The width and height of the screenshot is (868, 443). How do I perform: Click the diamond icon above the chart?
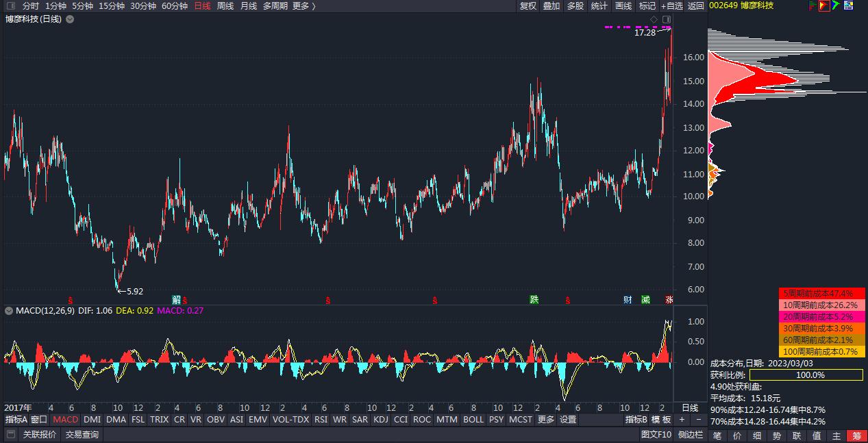pos(654,19)
